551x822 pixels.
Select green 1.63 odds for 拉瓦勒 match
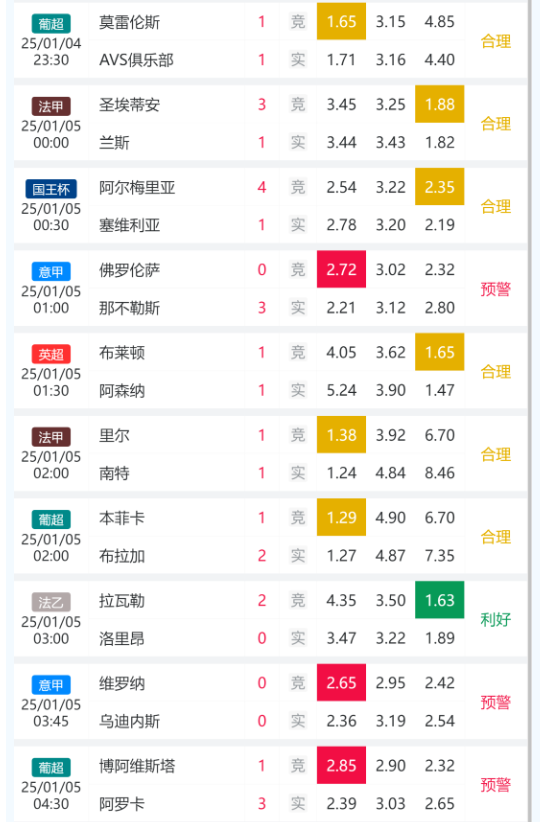click(x=439, y=600)
